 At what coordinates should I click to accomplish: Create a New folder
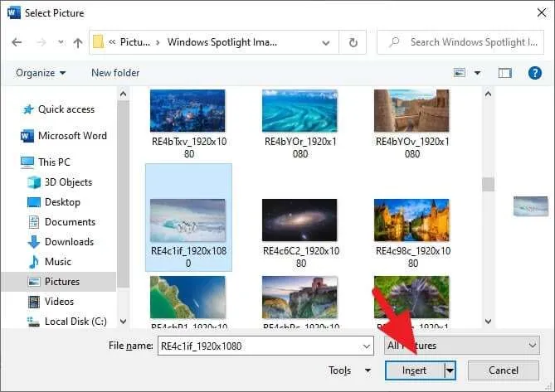[115, 73]
